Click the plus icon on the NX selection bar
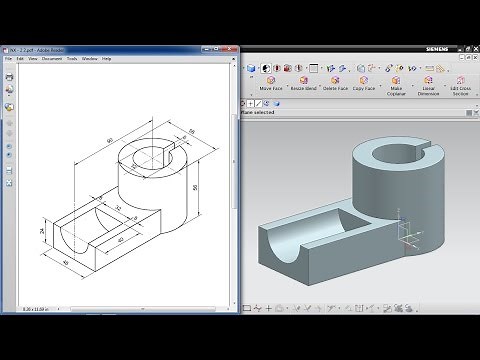Image resolution: width=480 pixels, height=360 pixels. coord(250,104)
